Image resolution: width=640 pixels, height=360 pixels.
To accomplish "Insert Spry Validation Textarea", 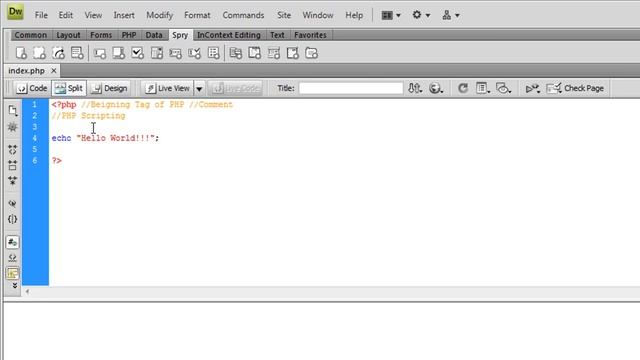I will (119, 53).
